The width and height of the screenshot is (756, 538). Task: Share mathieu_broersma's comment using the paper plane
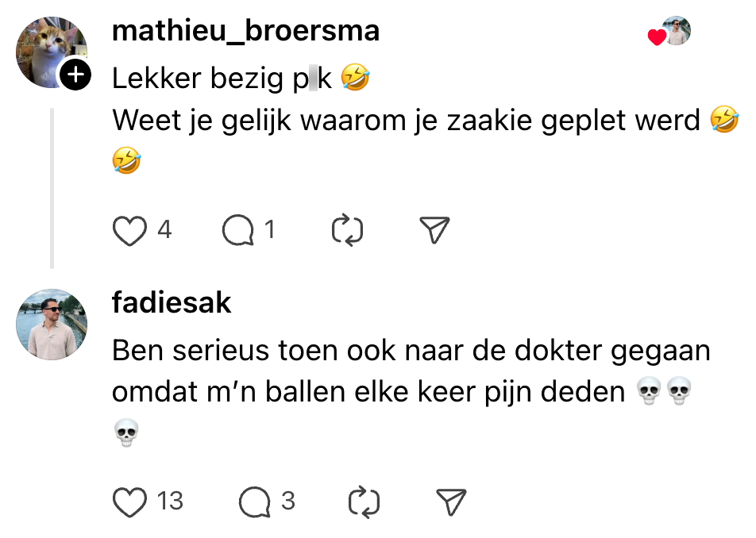434,231
